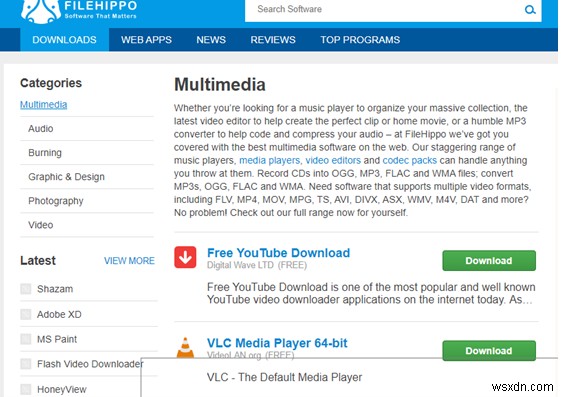Screen dimensions: 565x397
Task: Follow the video editors link
Action: click(333, 160)
